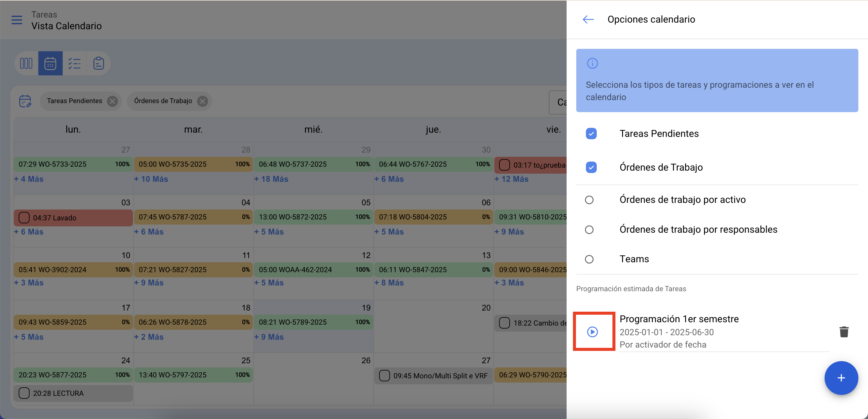Open the hamburger navigation menu
Image resolution: width=868 pixels, height=419 pixels.
tap(17, 20)
